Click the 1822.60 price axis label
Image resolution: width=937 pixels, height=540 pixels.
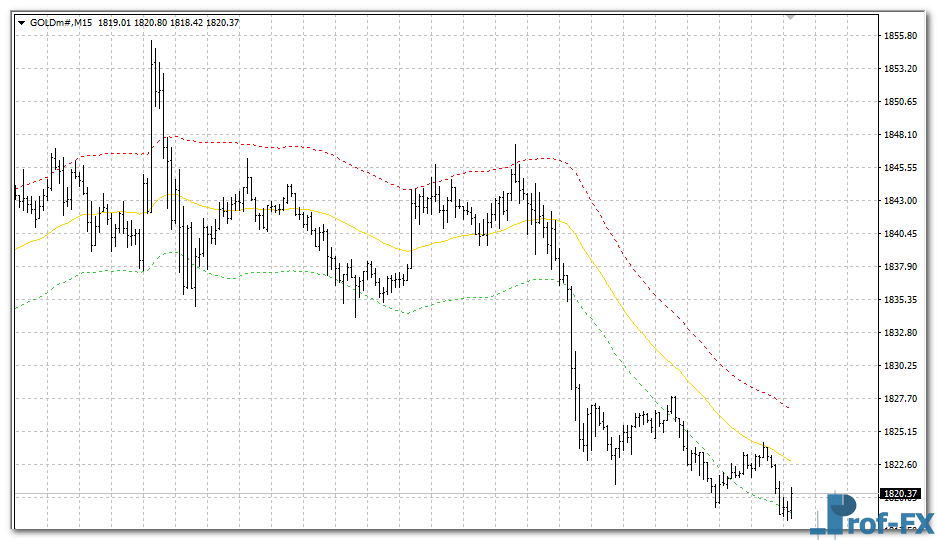(901, 465)
